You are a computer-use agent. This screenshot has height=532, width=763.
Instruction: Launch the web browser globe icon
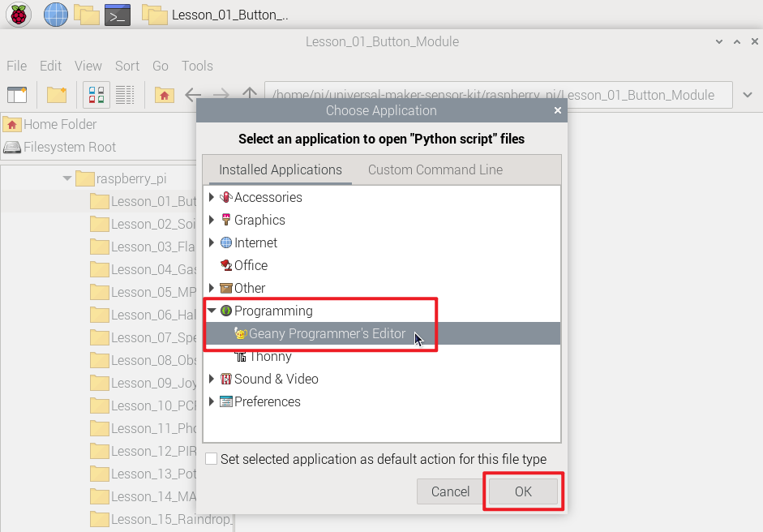[56, 15]
